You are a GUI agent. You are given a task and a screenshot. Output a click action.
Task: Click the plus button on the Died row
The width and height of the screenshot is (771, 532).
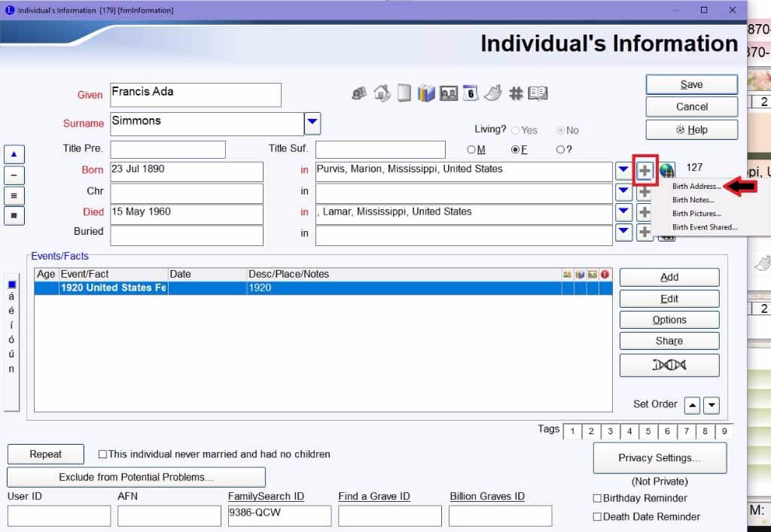coord(645,212)
